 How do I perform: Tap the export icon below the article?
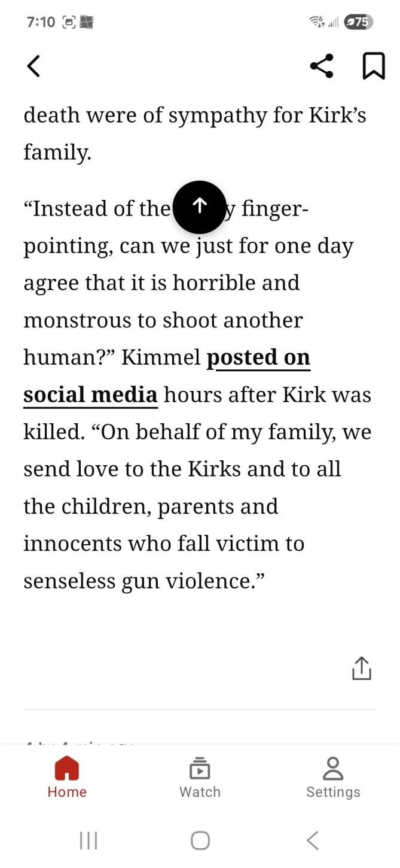[362, 668]
